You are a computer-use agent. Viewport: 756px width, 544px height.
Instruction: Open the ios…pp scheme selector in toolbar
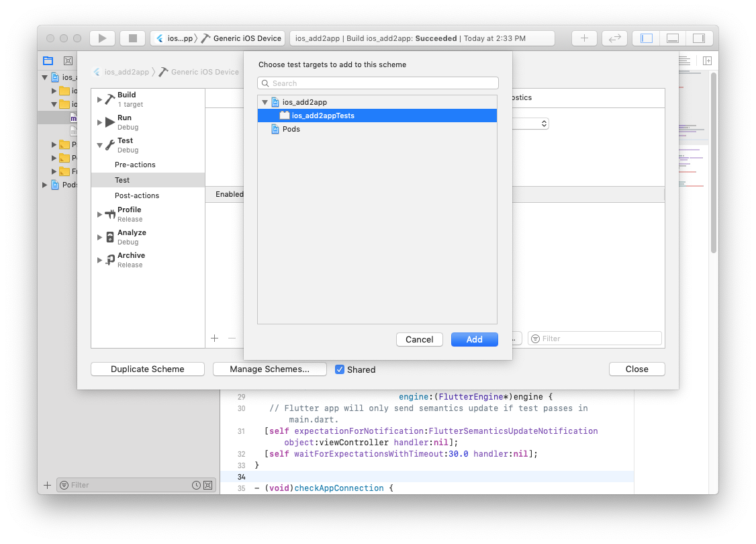[176, 38]
